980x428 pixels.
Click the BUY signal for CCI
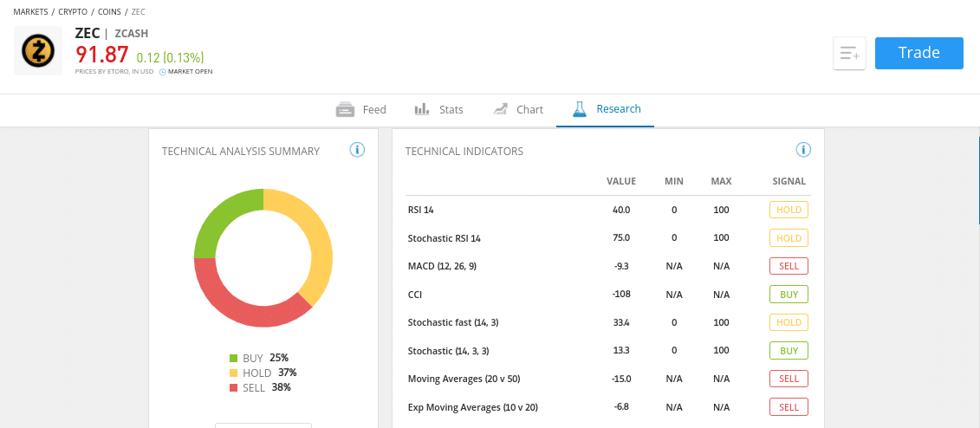click(x=789, y=295)
